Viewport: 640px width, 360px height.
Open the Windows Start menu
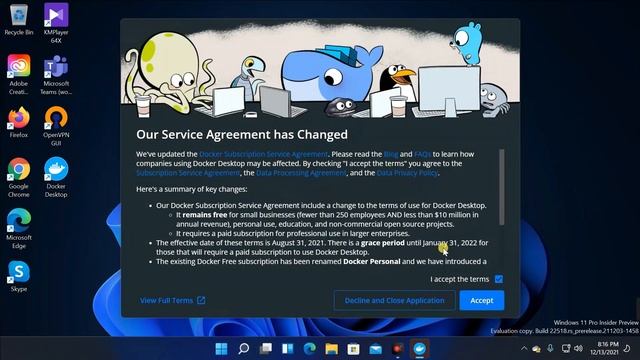[x=222, y=349]
